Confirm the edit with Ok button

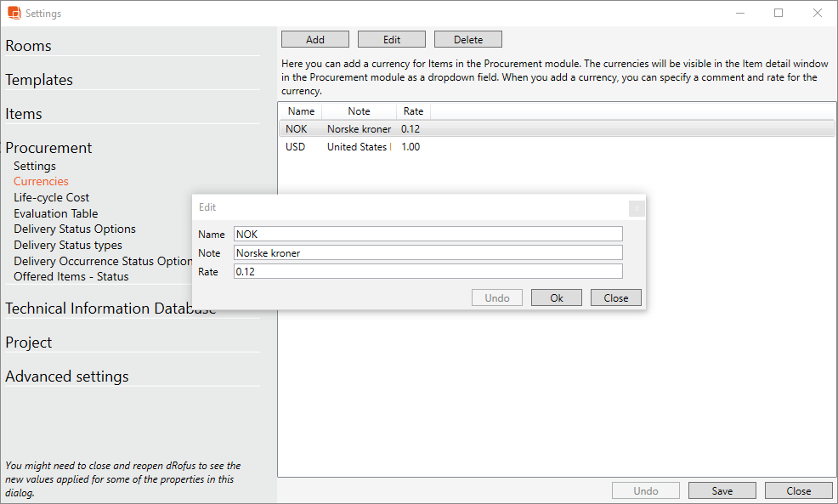pos(556,297)
